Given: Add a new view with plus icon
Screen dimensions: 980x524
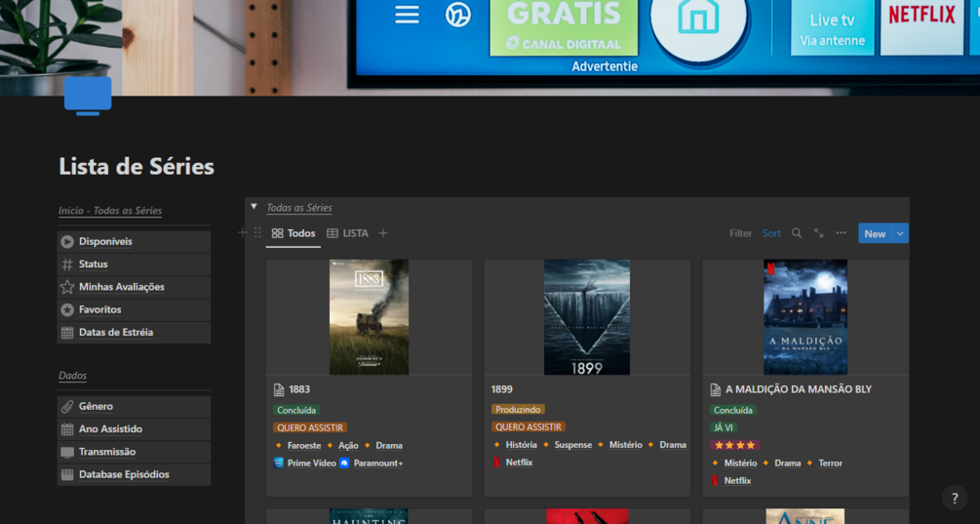Looking at the screenshot, I should tap(383, 233).
